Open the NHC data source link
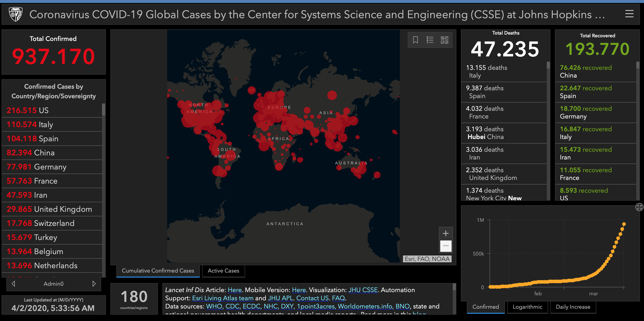Image resolution: width=644 pixels, height=321 pixels. pyautogui.click(x=271, y=306)
